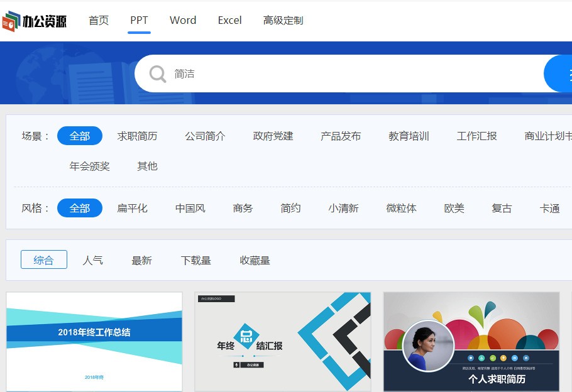
Task: Sort results by 收藏量
Action: (x=255, y=260)
